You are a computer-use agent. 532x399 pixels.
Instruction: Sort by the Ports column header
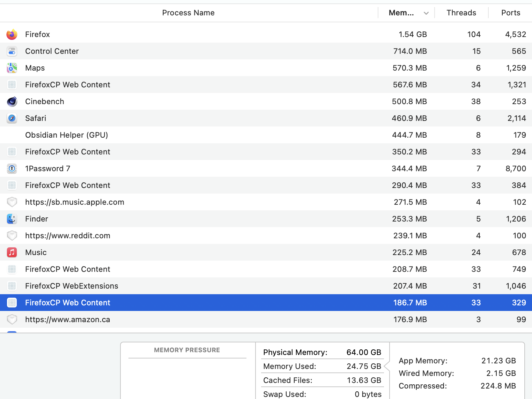(511, 13)
